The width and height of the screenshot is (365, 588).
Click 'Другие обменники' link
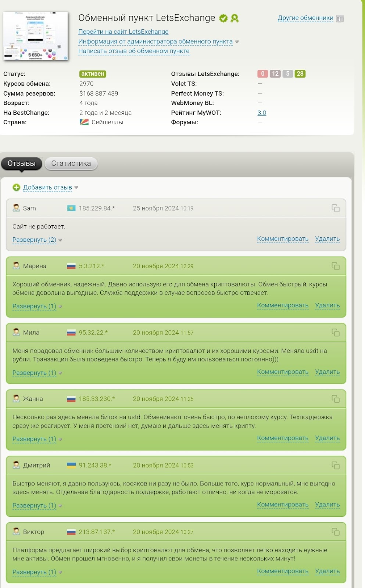305,18
